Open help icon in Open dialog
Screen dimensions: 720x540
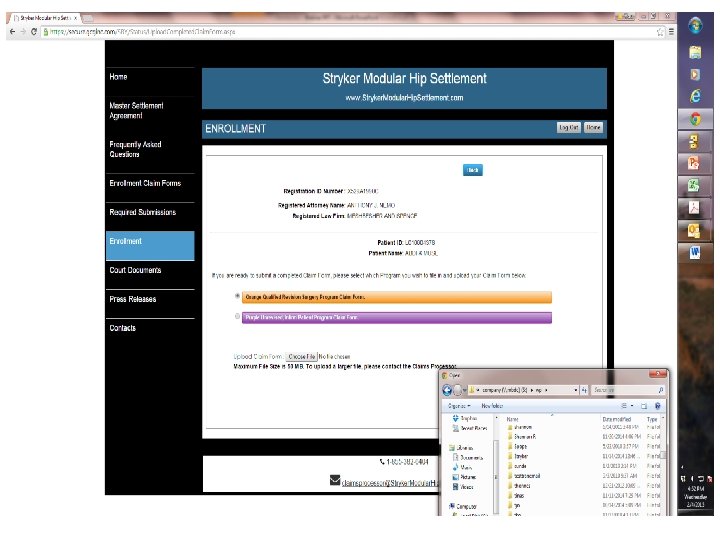[x=658, y=406]
